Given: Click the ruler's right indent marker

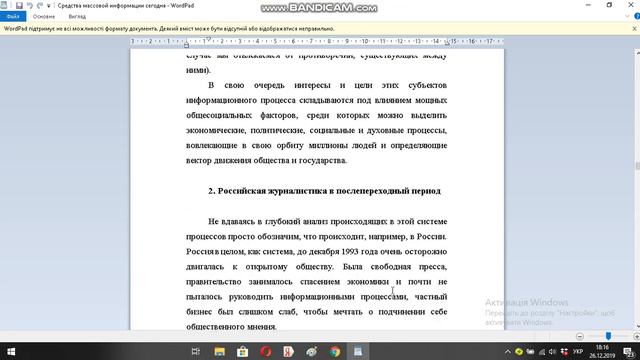Looking at the screenshot, I should pyautogui.click(x=447, y=43).
